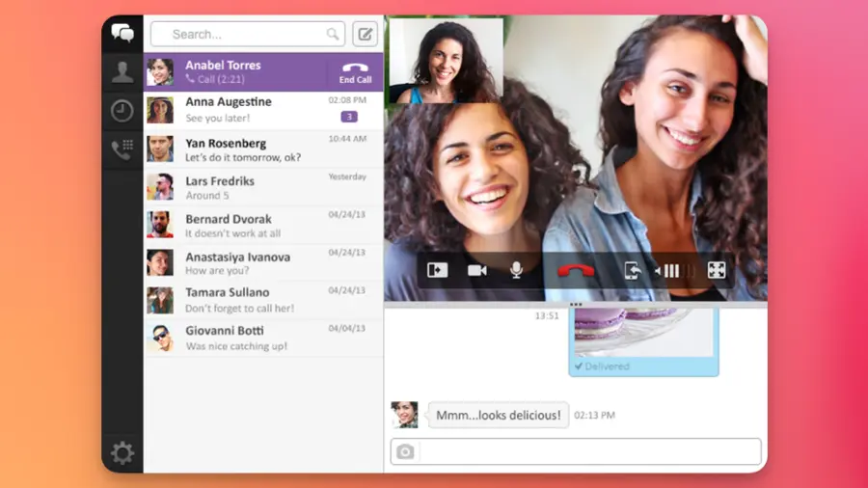The image size is (868, 488).
Task: Select Anabel Torres conversation
Action: tap(263, 72)
